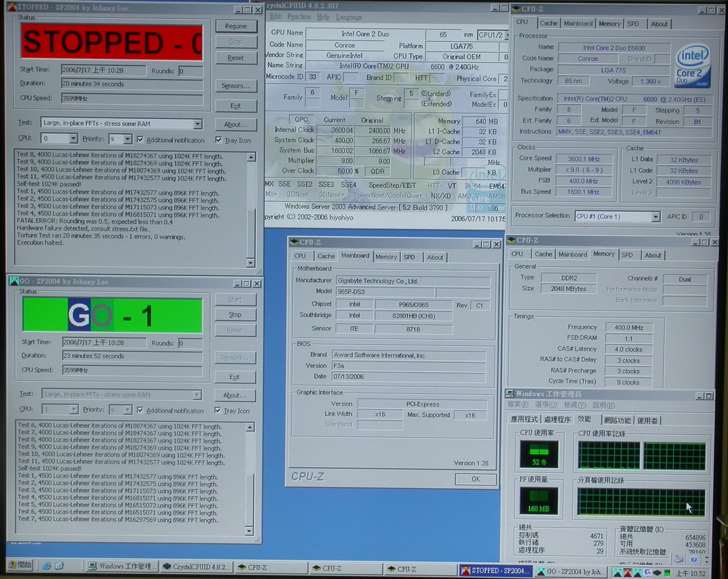Click Resume in the STOPPED SP2004 window

[x=236, y=26]
